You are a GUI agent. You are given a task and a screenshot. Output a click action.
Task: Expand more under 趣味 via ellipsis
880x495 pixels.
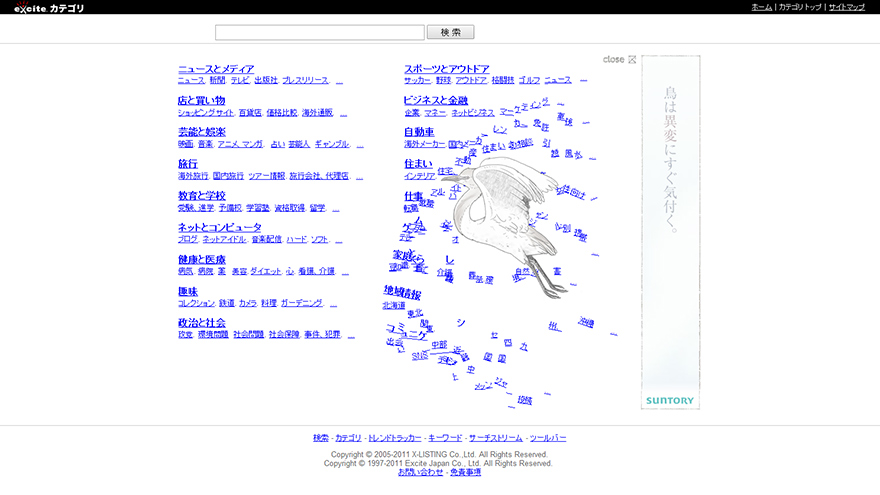click(333, 304)
